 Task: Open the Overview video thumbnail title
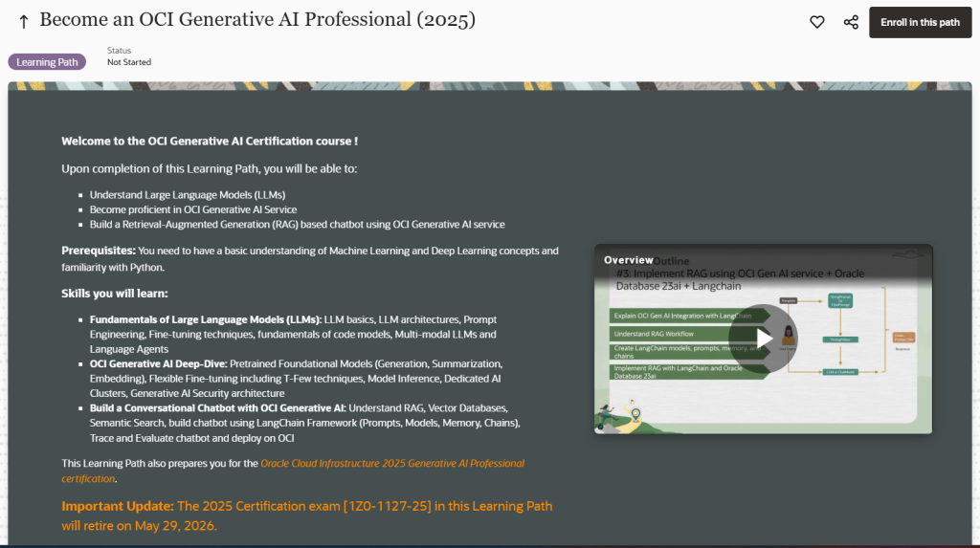628,260
